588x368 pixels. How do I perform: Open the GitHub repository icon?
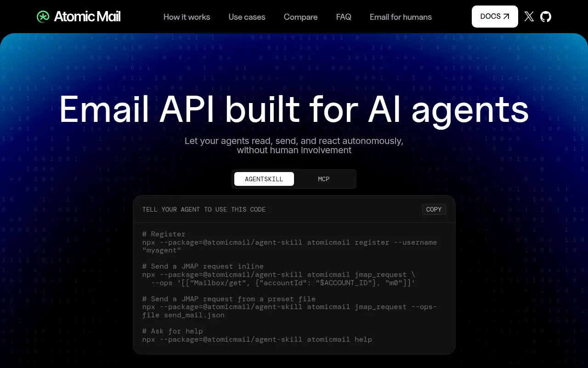point(546,17)
